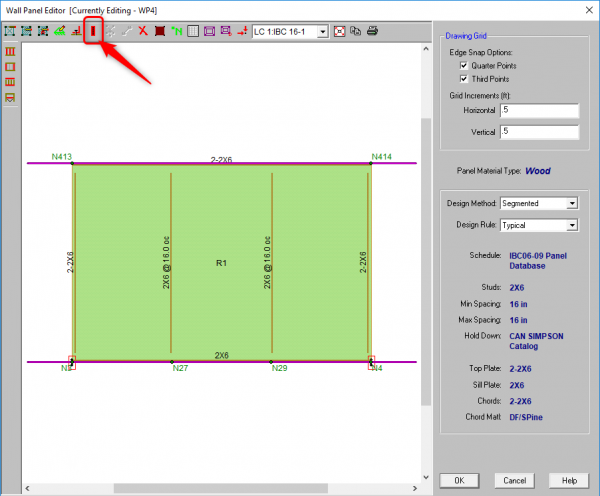
Task: Close the Wall Panel Editor window
Action: click(x=589, y=10)
